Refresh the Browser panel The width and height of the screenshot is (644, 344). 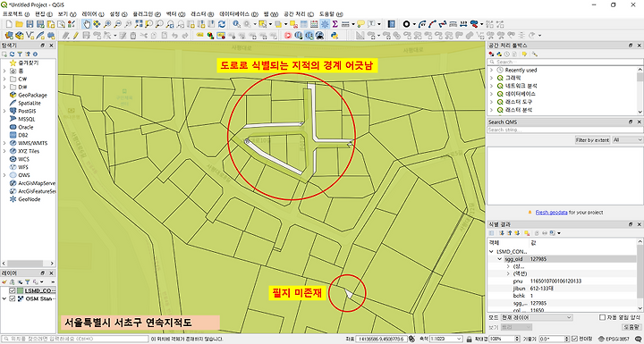tap(12, 55)
